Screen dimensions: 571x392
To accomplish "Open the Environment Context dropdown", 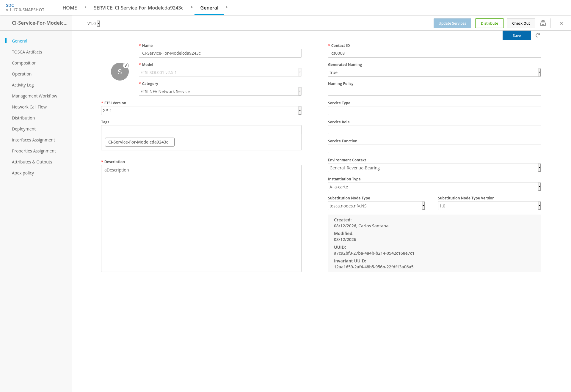I will 434,168.
